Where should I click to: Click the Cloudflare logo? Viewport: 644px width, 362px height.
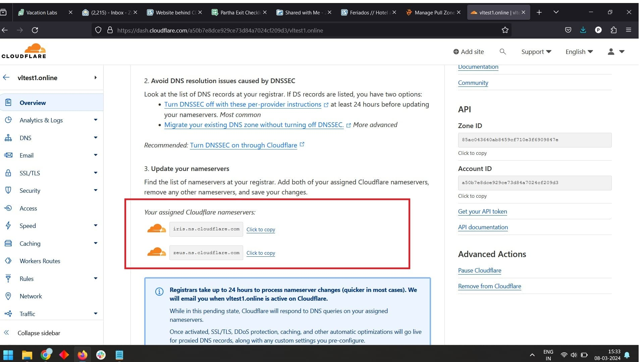[24, 51]
